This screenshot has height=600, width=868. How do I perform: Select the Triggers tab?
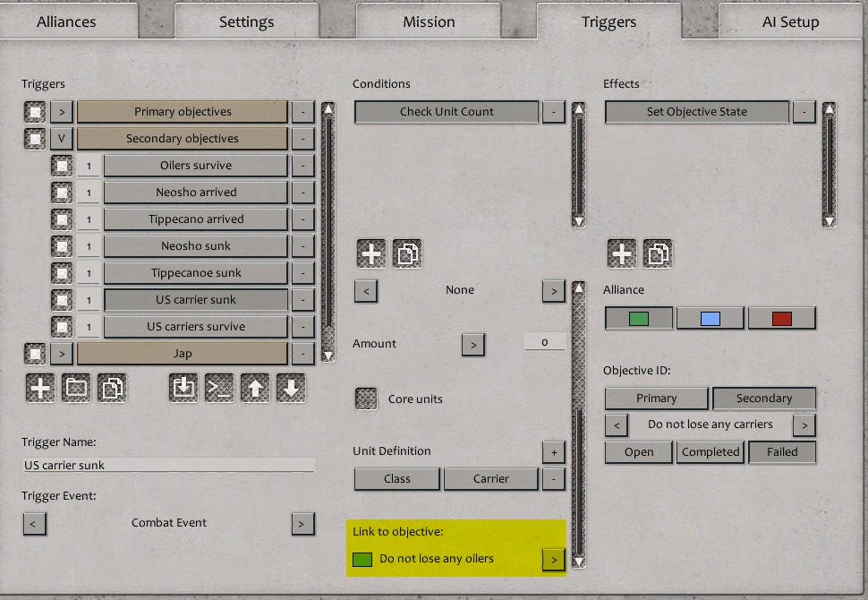608,21
